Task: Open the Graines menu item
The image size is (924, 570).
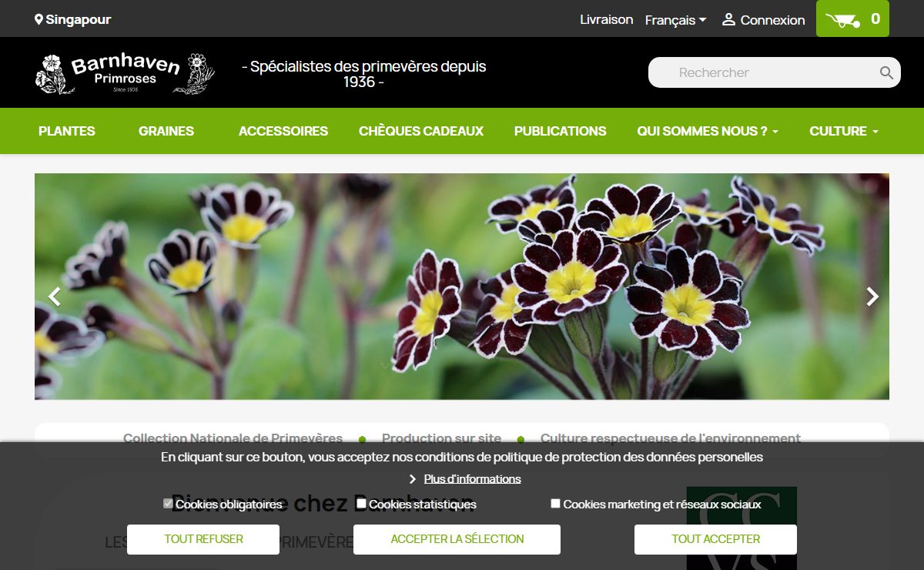Action: (166, 131)
